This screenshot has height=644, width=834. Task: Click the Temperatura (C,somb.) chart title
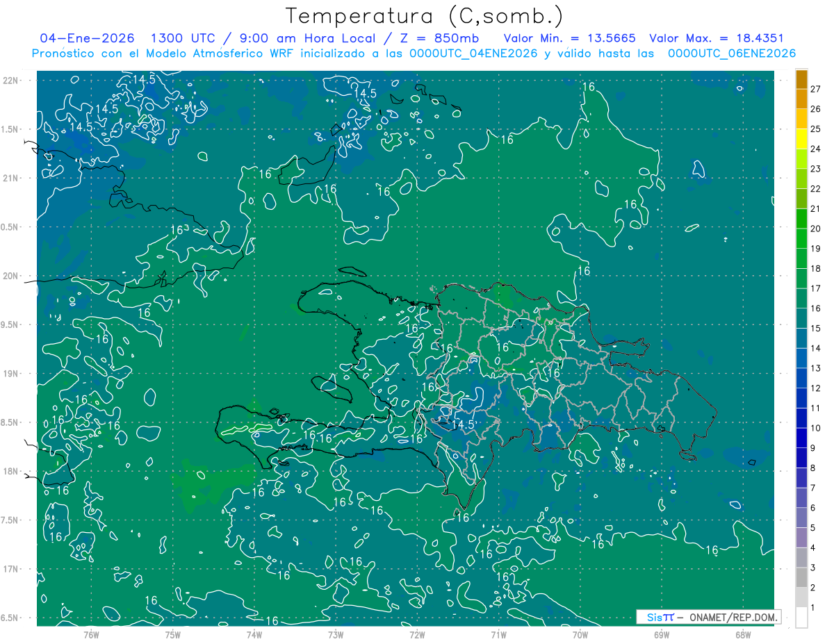pos(424,16)
